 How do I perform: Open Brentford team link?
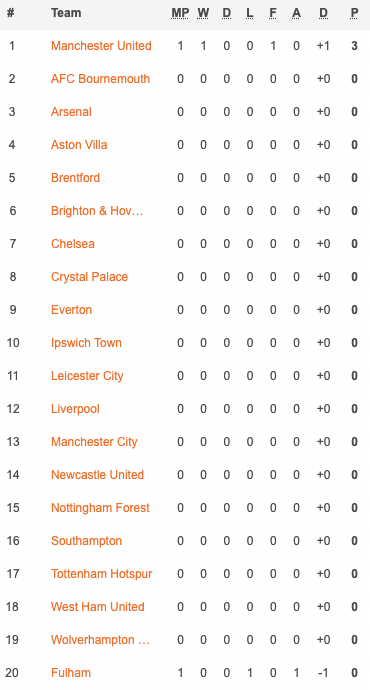click(75, 178)
